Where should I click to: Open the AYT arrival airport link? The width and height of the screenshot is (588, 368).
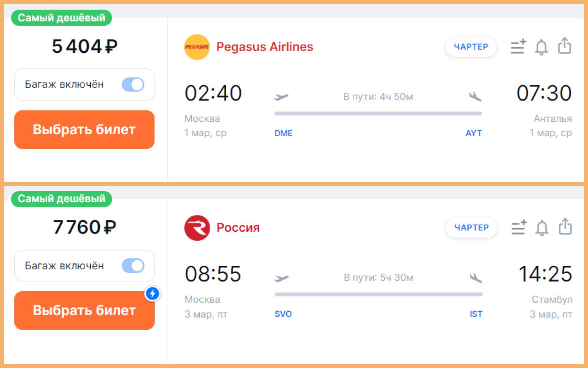point(473,133)
